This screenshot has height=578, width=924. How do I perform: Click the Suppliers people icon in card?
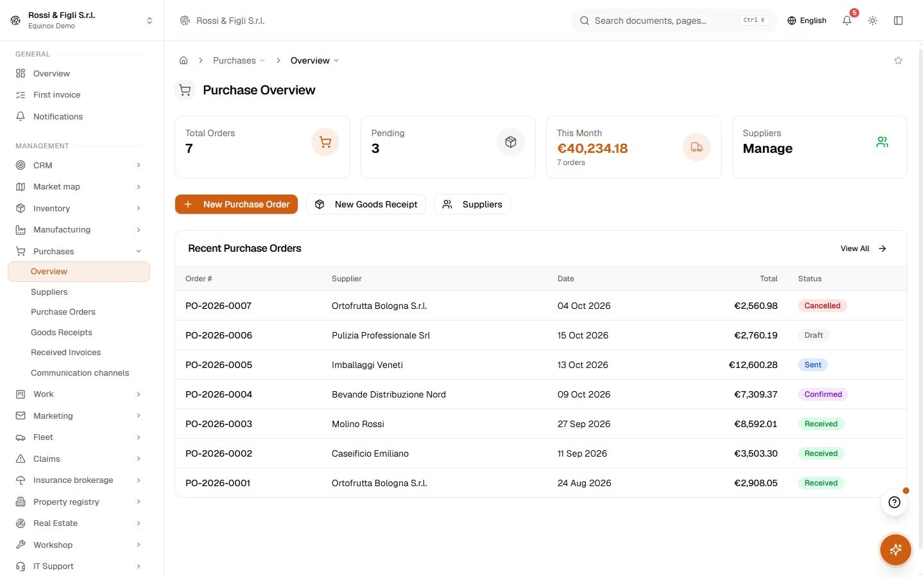click(882, 142)
